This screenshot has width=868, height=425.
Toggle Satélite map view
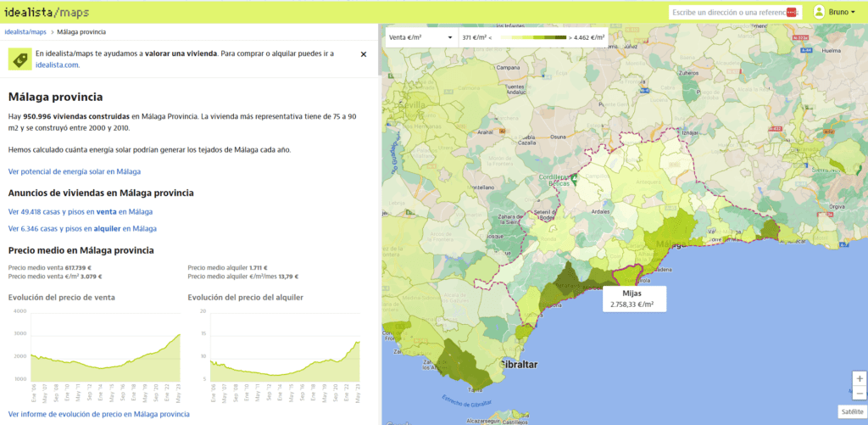tap(852, 411)
